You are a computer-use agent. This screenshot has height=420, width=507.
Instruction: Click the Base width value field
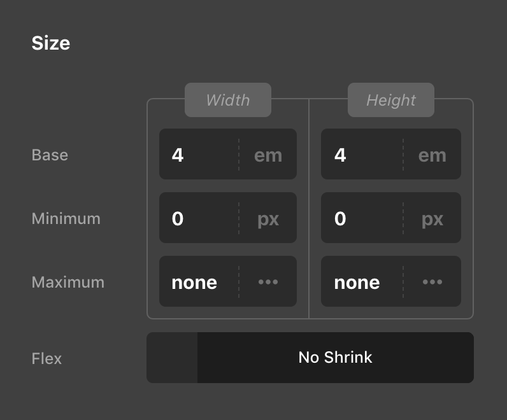point(199,155)
